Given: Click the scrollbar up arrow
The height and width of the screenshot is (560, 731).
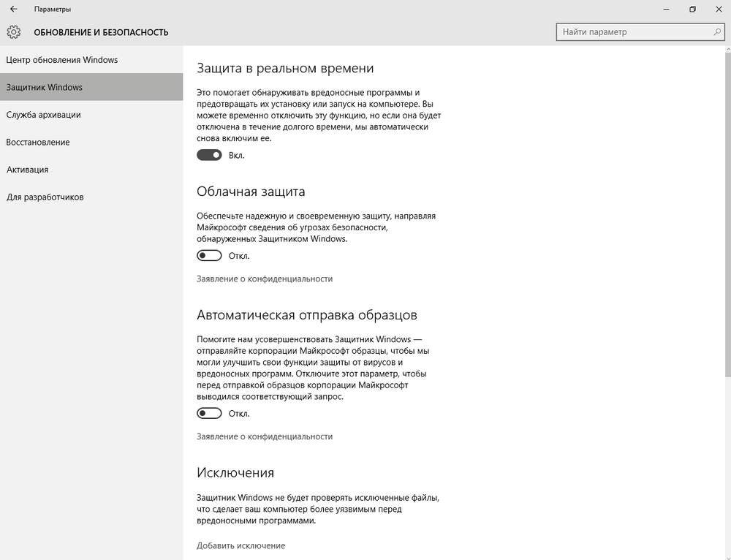Looking at the screenshot, I should point(727,50).
